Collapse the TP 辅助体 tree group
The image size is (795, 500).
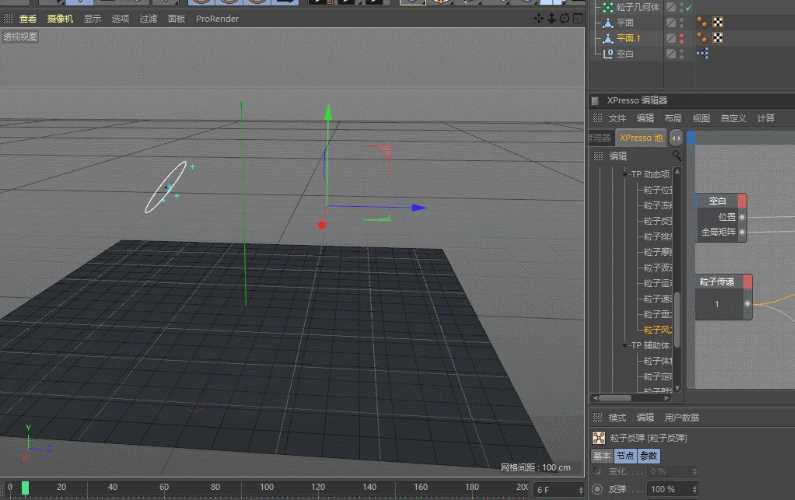coord(625,345)
